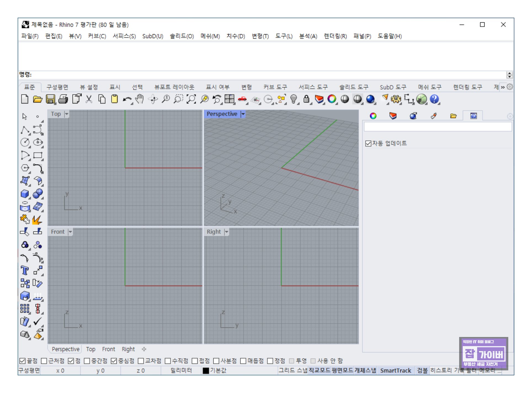Enable the 중간점 osnap checkbox
Viewport: 532px width, 393px height.
[87, 361]
